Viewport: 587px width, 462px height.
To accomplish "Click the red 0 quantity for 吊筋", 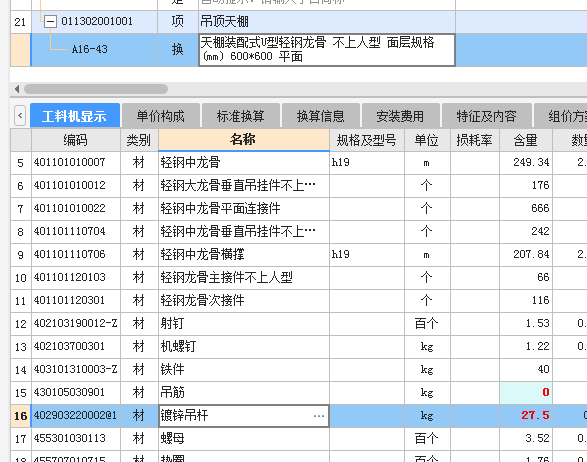I will coord(526,393).
